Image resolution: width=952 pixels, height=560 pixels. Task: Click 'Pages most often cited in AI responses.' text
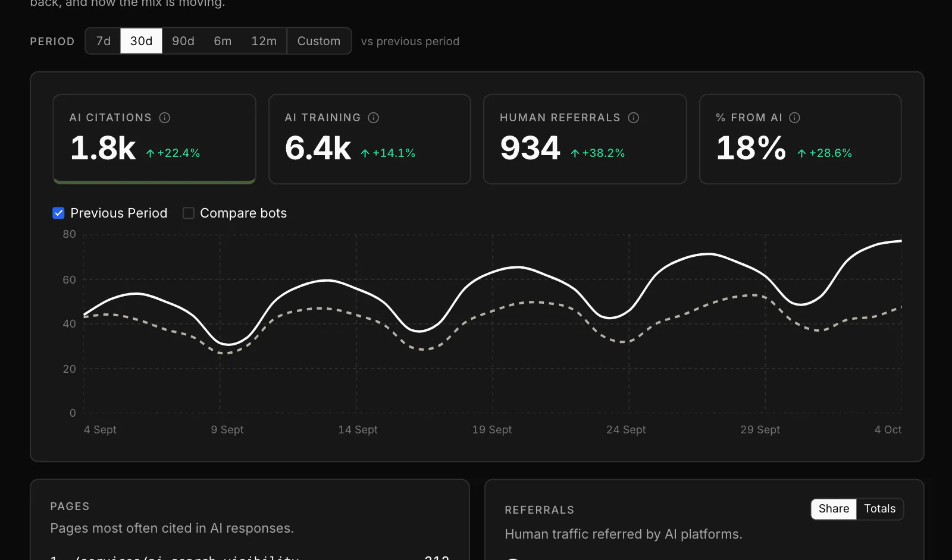point(172,528)
